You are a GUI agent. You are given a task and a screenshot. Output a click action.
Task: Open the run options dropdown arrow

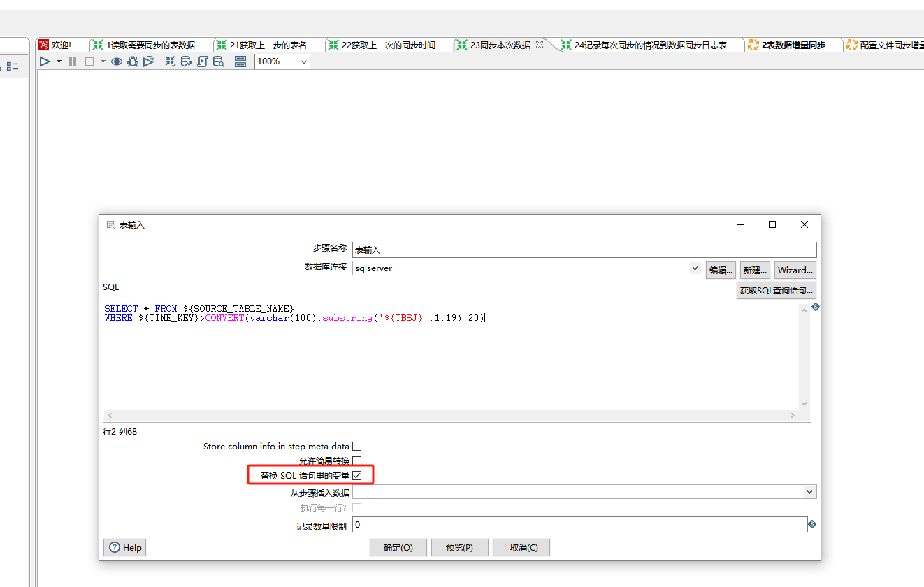(59, 61)
